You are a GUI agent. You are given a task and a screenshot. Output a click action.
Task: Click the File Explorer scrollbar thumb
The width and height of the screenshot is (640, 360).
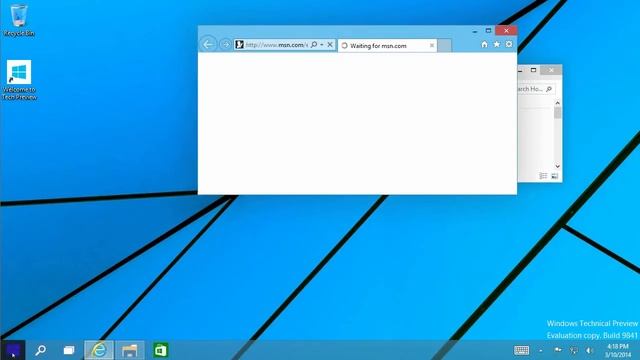point(558,113)
